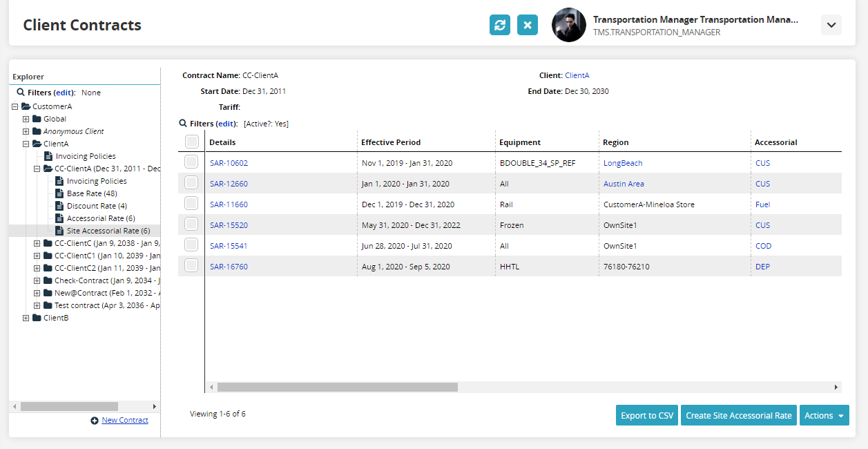
Task: Open the user menu chevron
Action: [831, 25]
